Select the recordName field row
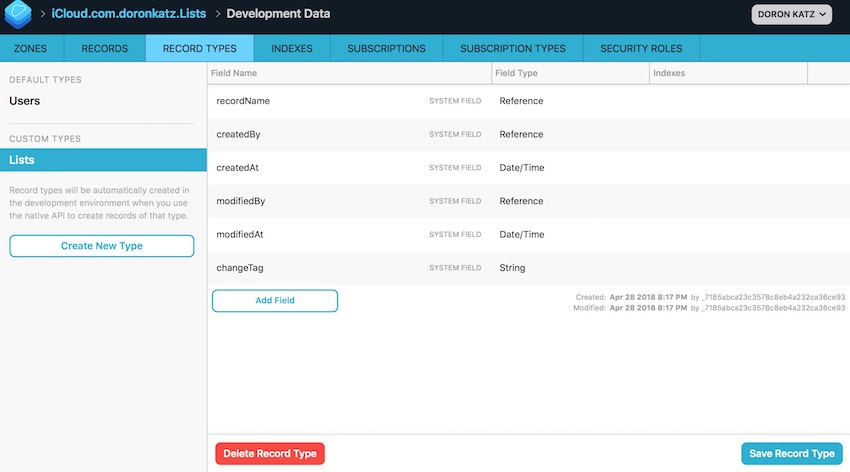This screenshot has height=472, width=850. [529, 101]
